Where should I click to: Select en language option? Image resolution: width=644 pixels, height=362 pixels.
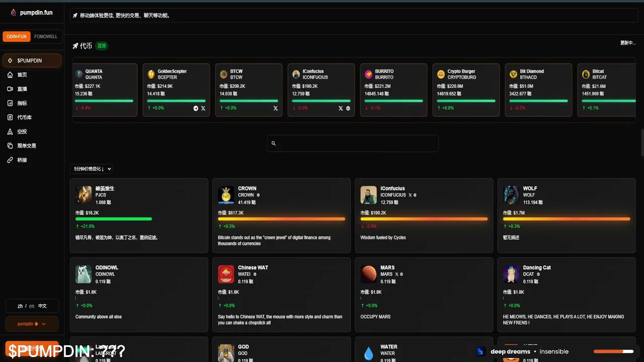click(32, 306)
